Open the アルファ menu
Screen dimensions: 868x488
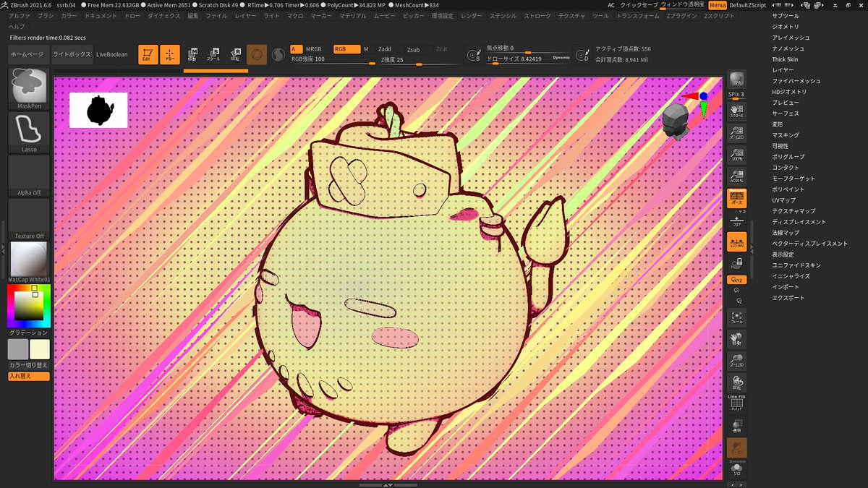coord(20,15)
